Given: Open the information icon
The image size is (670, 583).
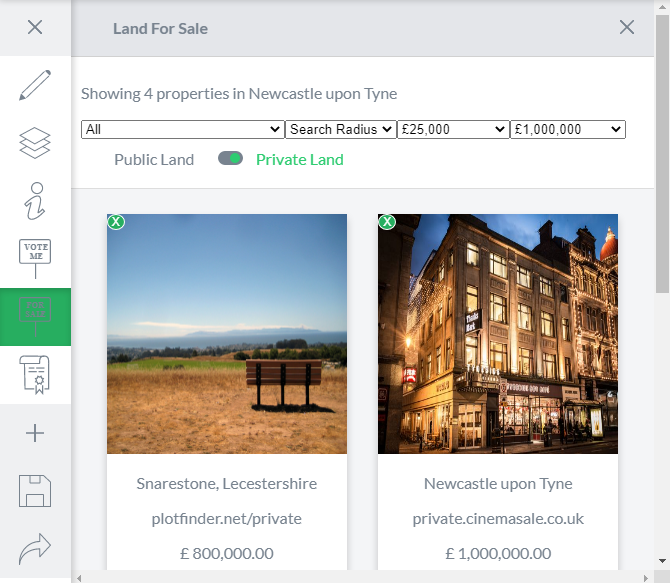Looking at the screenshot, I should click(x=35, y=201).
